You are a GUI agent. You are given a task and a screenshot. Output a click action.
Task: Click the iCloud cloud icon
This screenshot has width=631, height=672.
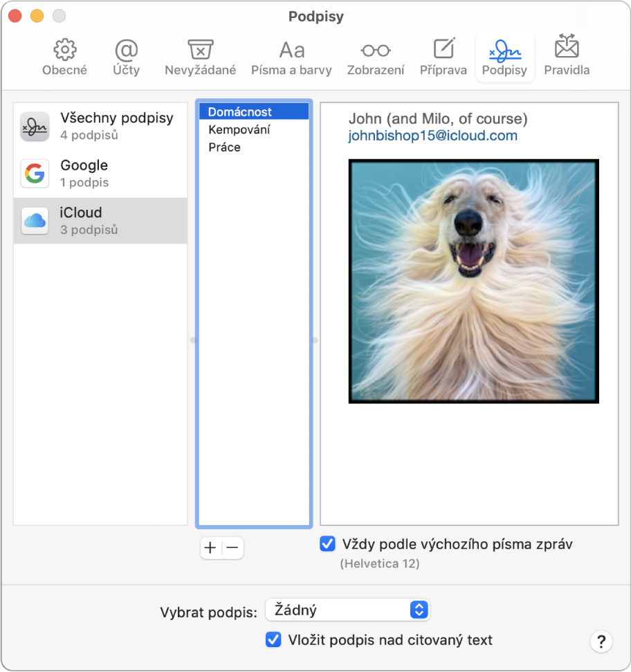tap(35, 221)
